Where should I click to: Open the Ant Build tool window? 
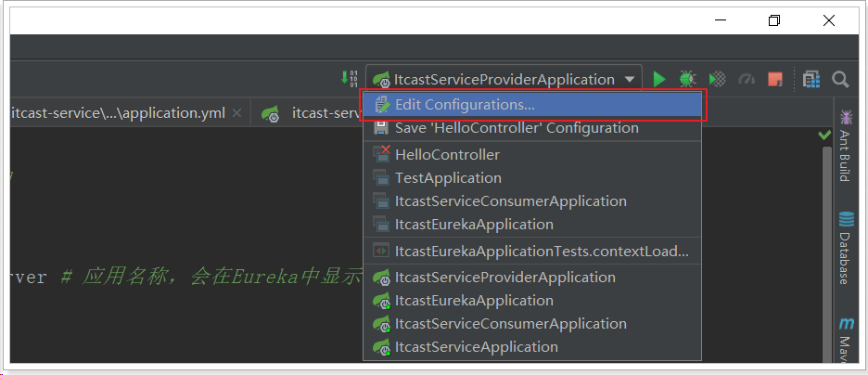click(846, 146)
